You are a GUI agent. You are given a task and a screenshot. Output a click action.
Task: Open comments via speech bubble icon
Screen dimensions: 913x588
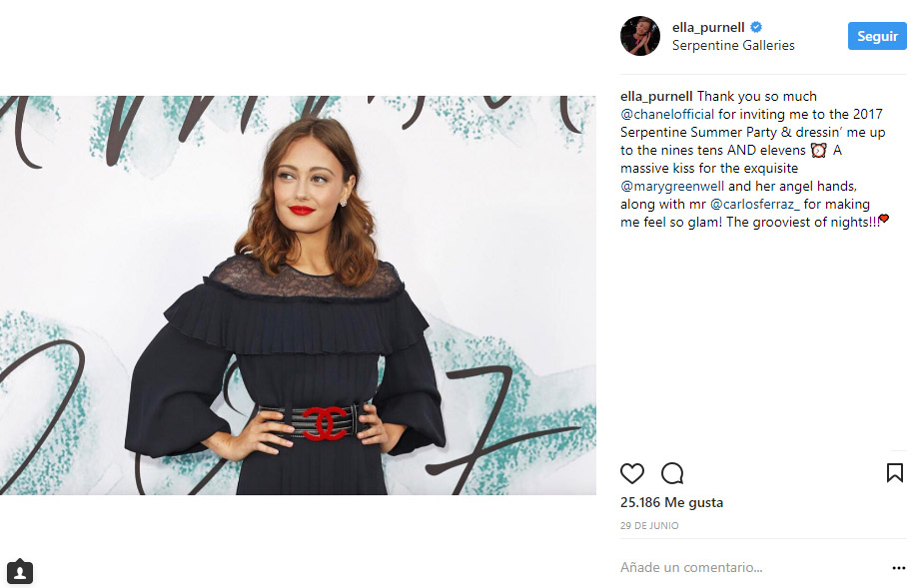(x=672, y=473)
